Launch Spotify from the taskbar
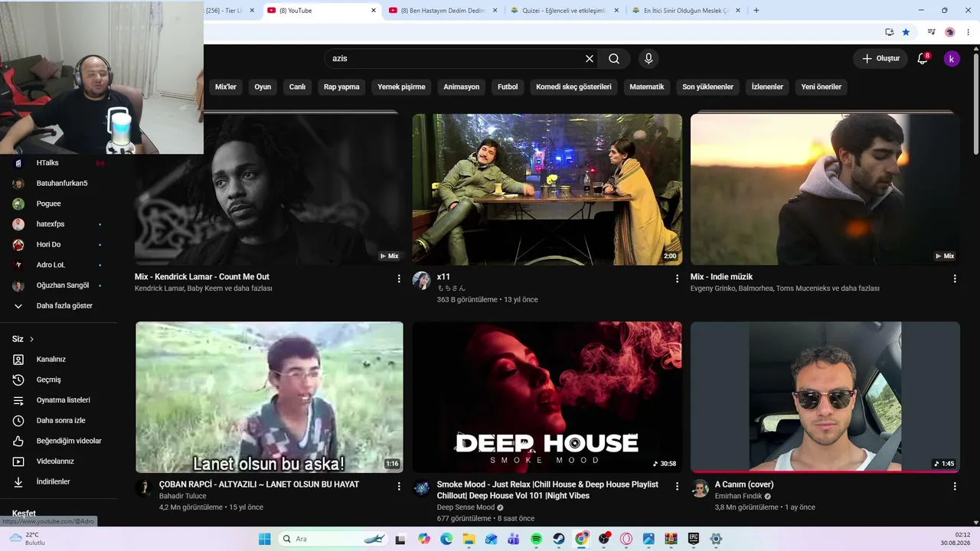 tap(536, 539)
